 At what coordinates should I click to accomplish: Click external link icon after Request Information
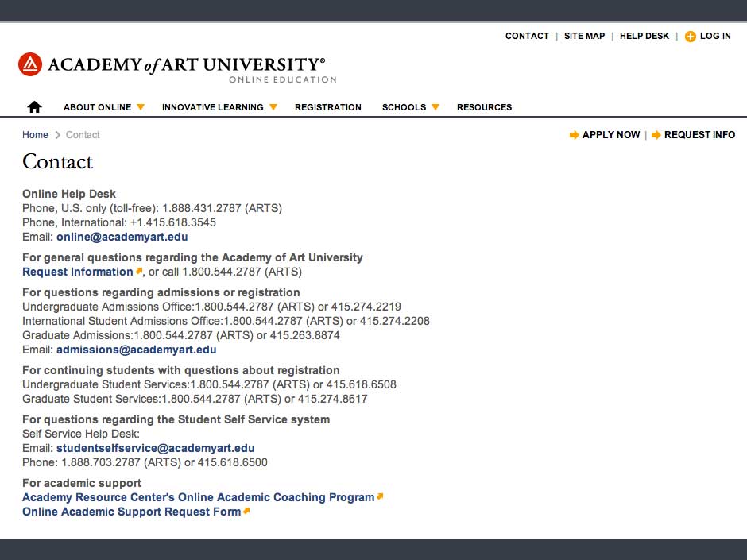(x=139, y=271)
